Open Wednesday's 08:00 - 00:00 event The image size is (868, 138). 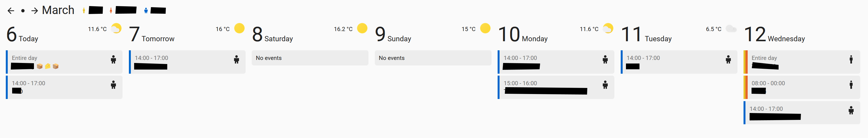pyautogui.click(x=801, y=87)
